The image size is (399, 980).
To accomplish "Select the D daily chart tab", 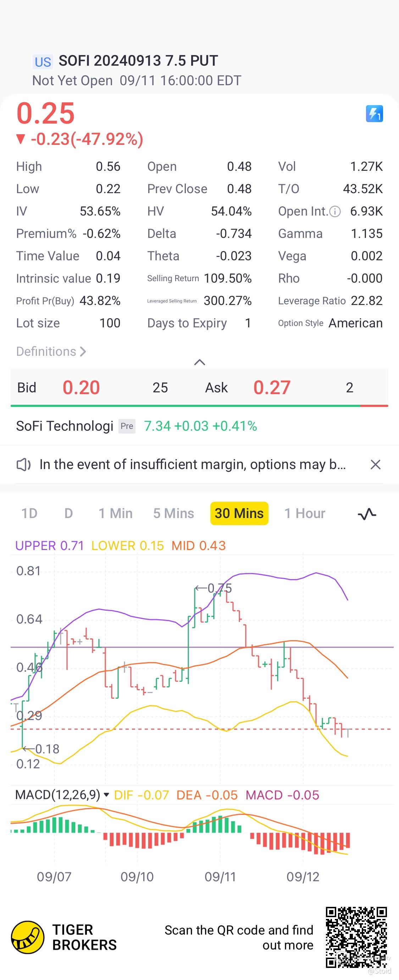I will 68,513.
